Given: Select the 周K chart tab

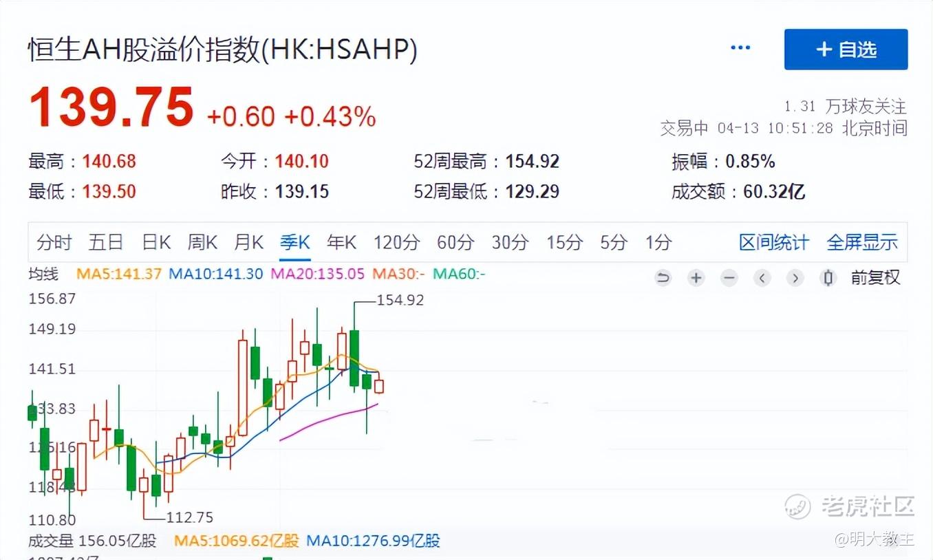Looking at the screenshot, I should (x=202, y=242).
